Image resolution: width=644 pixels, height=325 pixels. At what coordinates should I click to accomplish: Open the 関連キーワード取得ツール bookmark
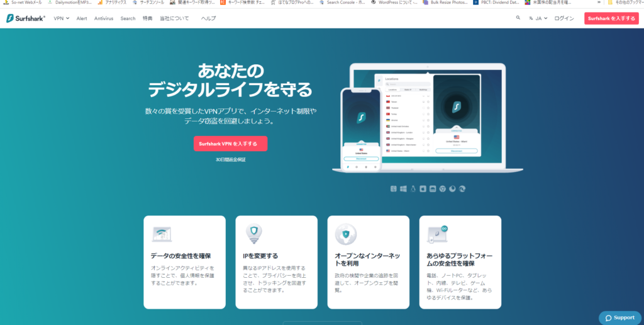192,3
